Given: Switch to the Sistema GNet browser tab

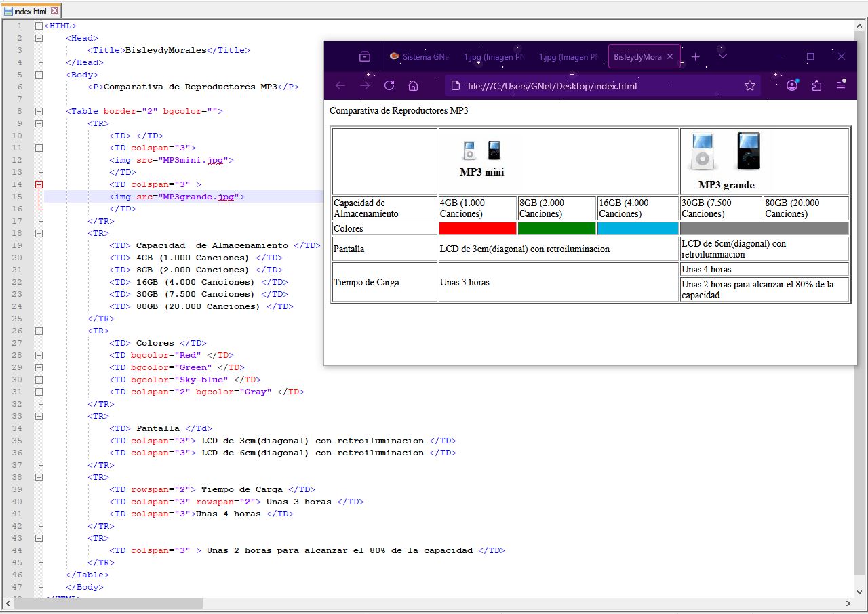Looking at the screenshot, I should [x=420, y=57].
